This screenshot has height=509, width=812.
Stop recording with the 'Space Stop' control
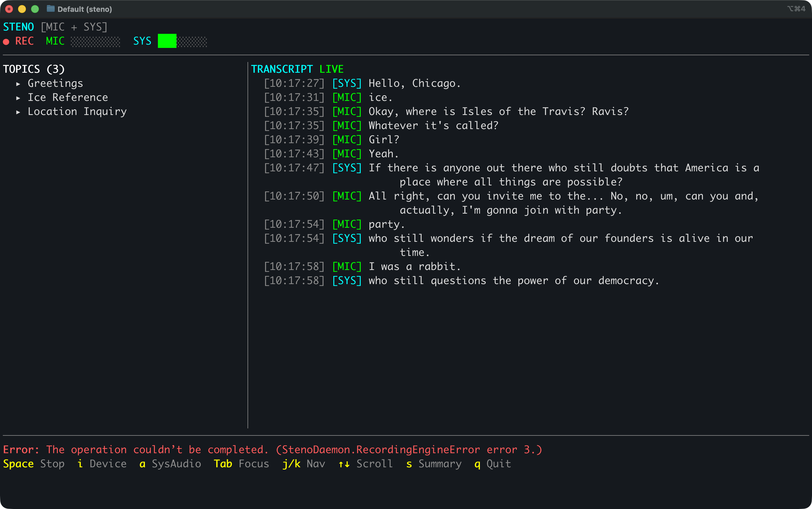pyautogui.click(x=34, y=464)
